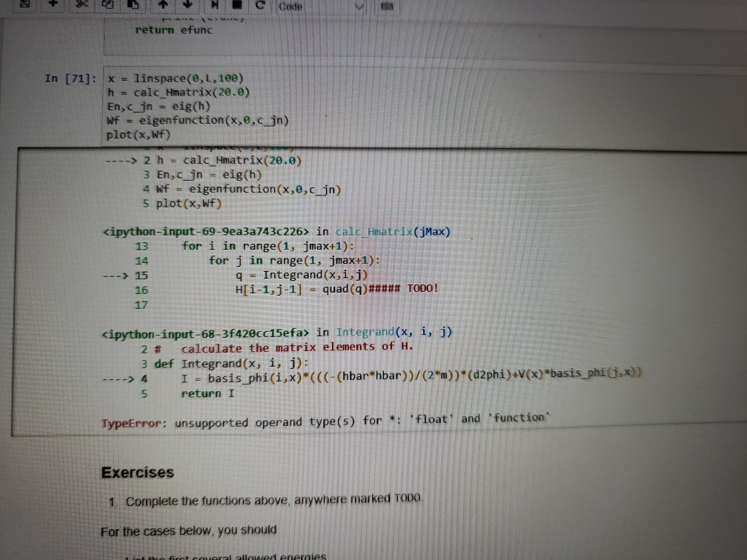Image resolution: width=747 pixels, height=560 pixels.
Task: Click line 4 'I = basis_phi(i,x)*...' expression
Action: (411, 376)
